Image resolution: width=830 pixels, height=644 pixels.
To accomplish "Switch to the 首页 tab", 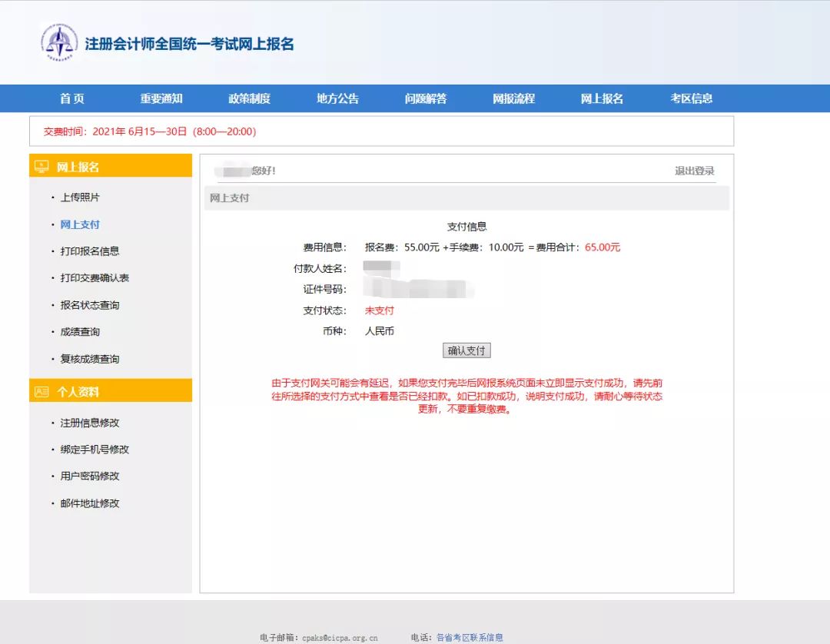I will (x=70, y=98).
